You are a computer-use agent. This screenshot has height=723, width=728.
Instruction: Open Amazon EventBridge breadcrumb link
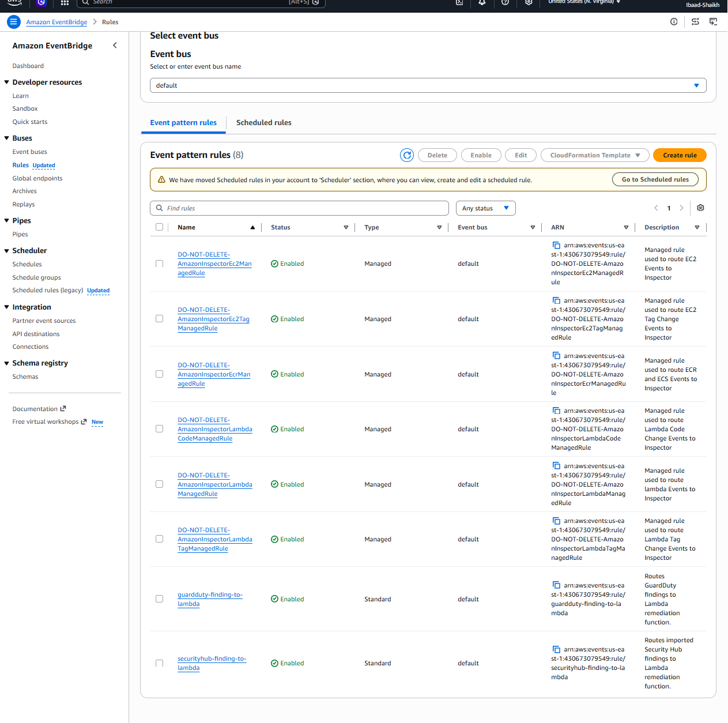click(x=56, y=22)
